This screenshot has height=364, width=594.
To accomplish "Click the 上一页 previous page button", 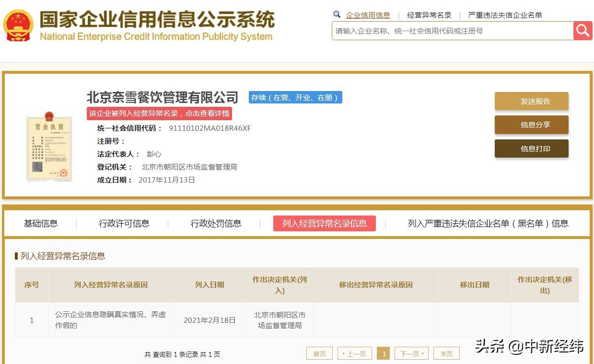I will tap(355, 353).
